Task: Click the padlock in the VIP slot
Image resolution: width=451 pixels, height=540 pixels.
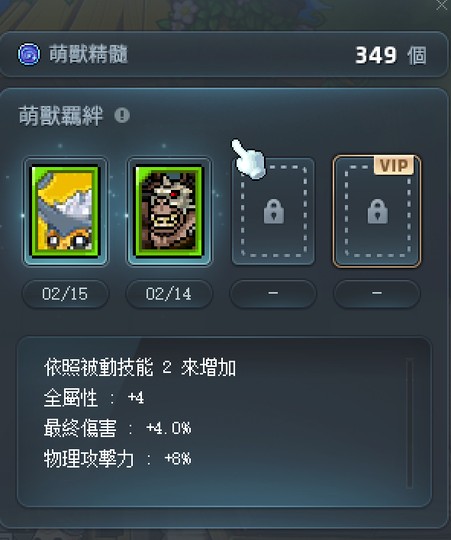Action: pyautogui.click(x=378, y=211)
